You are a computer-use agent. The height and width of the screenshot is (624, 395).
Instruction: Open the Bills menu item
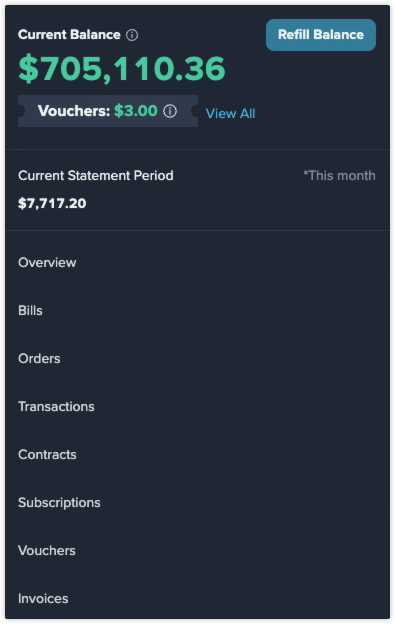(30, 310)
